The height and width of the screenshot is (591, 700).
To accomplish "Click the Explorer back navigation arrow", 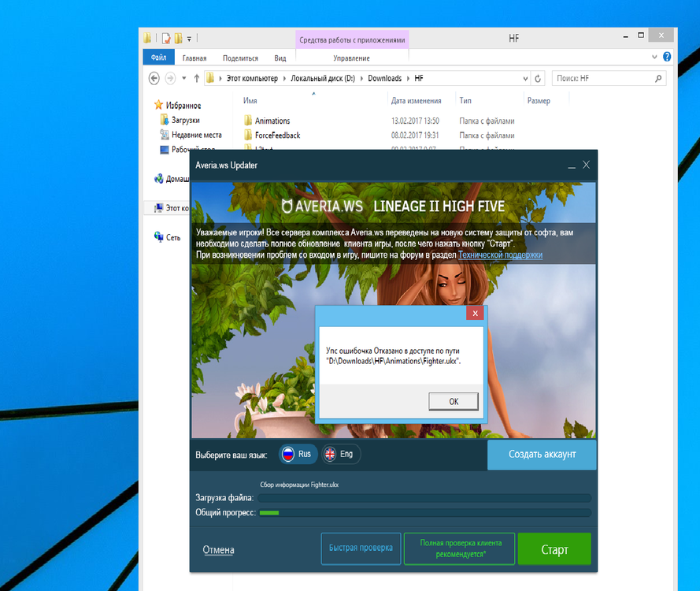I will (154, 78).
